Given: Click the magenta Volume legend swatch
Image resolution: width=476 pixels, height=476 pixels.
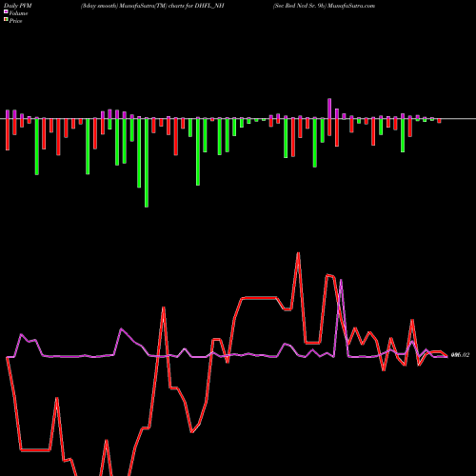Looking at the screenshot, I should pyautogui.click(x=6, y=11).
